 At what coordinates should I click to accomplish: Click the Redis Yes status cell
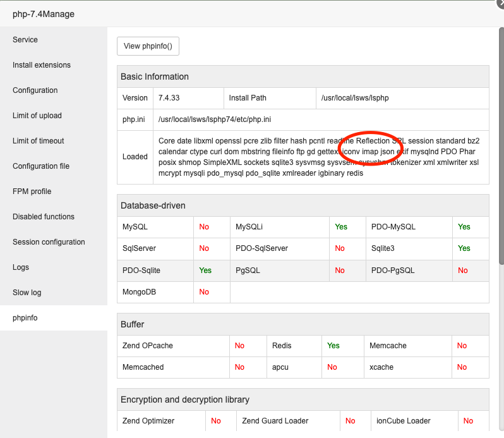click(x=333, y=346)
